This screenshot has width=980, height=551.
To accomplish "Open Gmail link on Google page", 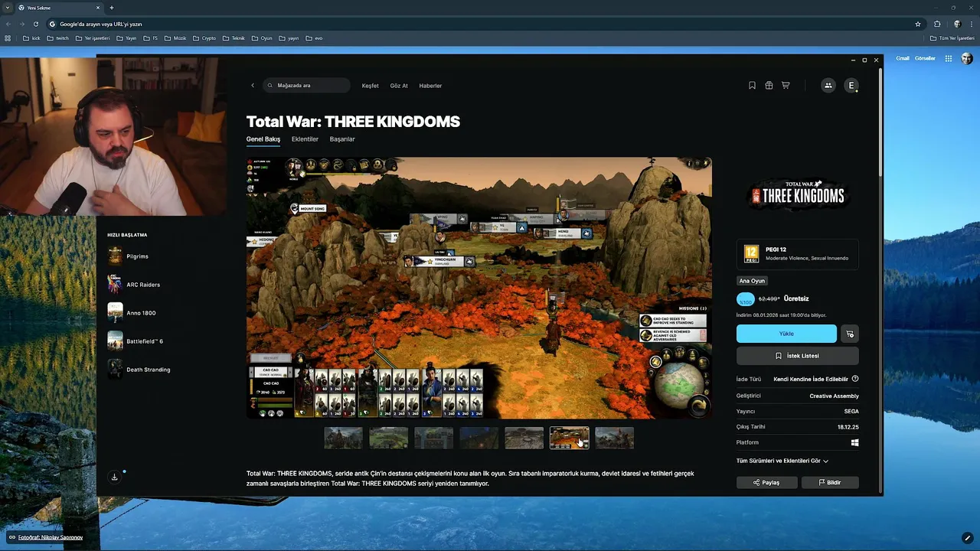I will (903, 58).
